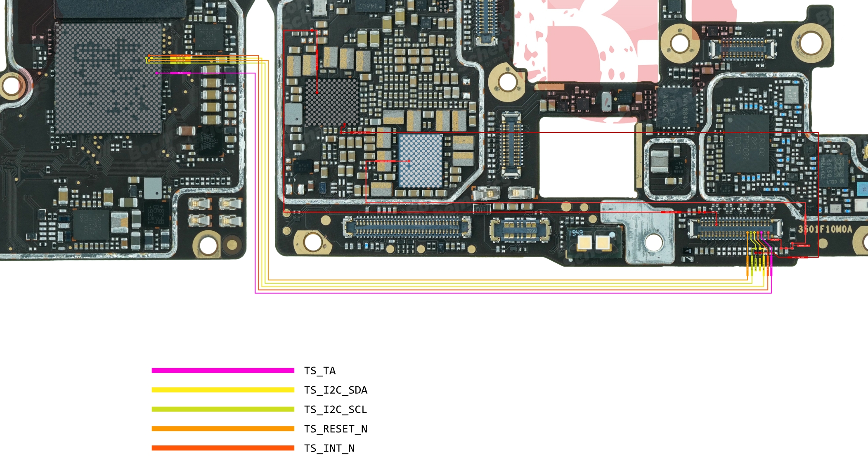Click the yellow TS_I2C_SDA legend line
Viewport: 868px width, 466px height.
(x=223, y=390)
